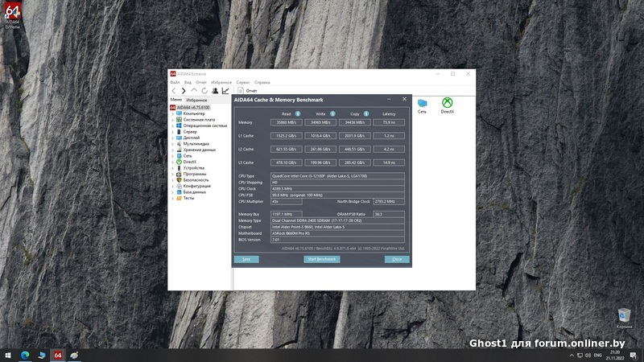The image size is (644, 362).
Task: Switch to the Избранное tab
Action: pyautogui.click(x=196, y=100)
